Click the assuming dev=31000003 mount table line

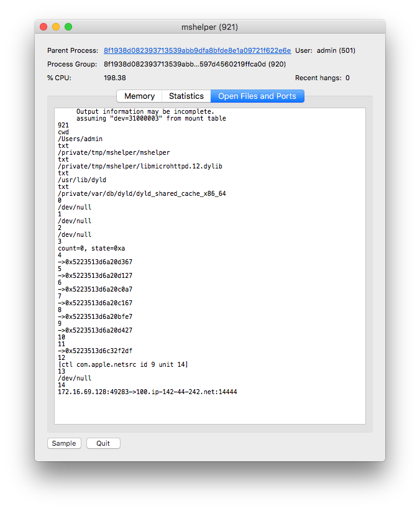(151, 118)
